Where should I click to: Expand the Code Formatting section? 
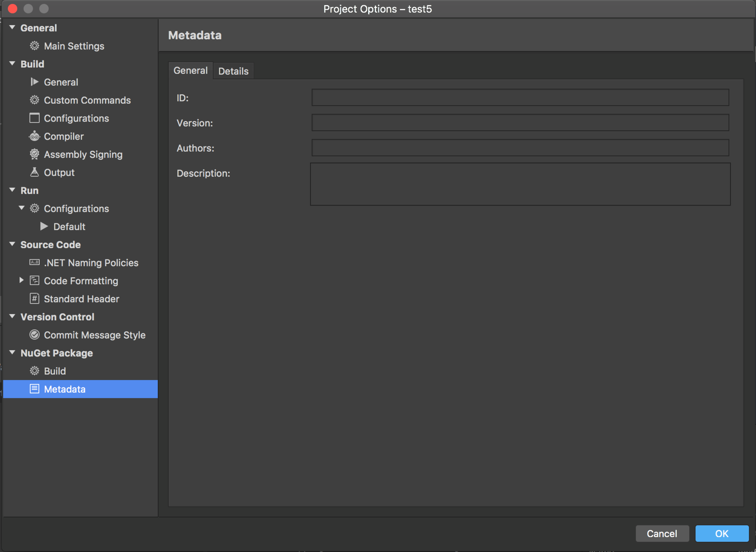point(20,281)
